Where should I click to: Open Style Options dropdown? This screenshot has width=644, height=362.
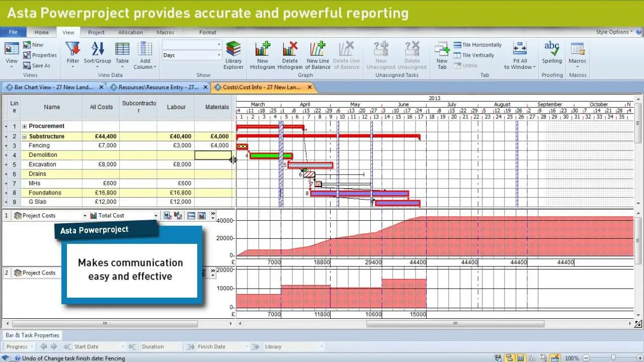coord(614,32)
